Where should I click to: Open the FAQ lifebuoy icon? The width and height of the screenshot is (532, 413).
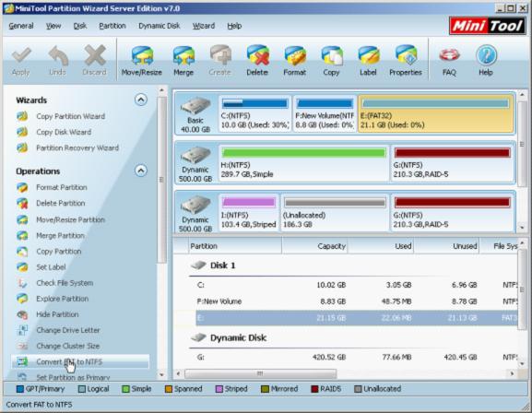(x=449, y=55)
